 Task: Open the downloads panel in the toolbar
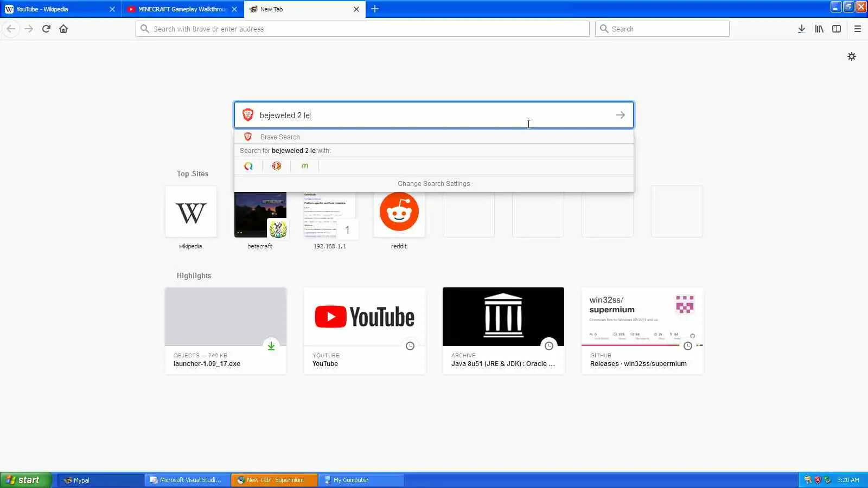801,29
